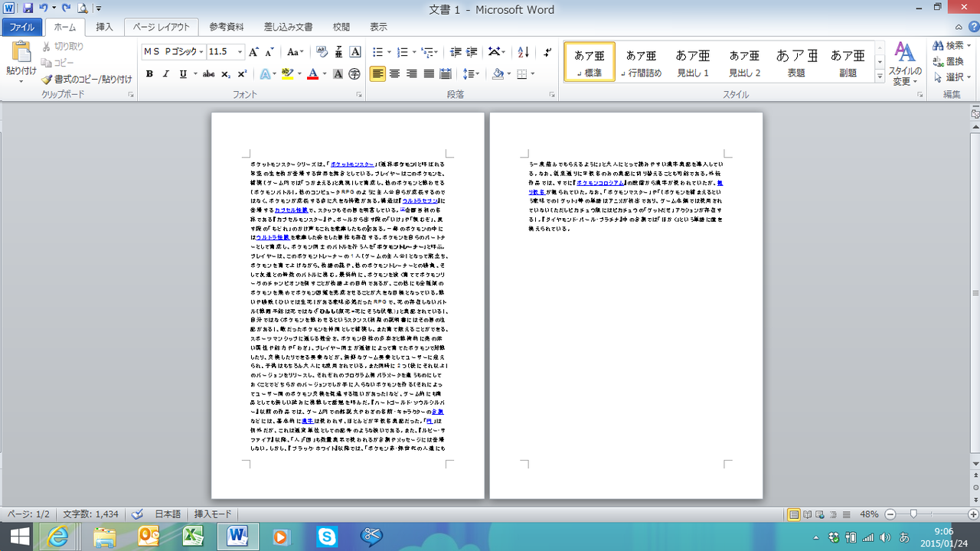The image size is (980, 551).
Task: Show paragraph formatting marks
Action: pos(547,52)
